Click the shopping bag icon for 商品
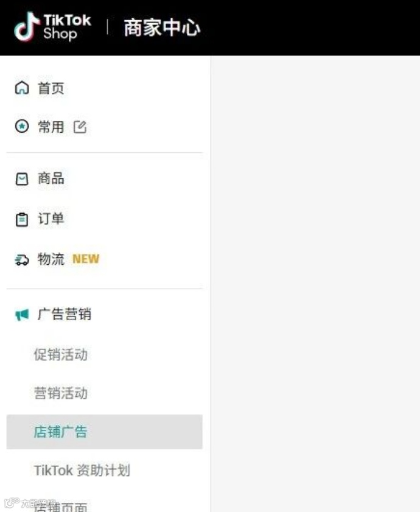 point(22,179)
